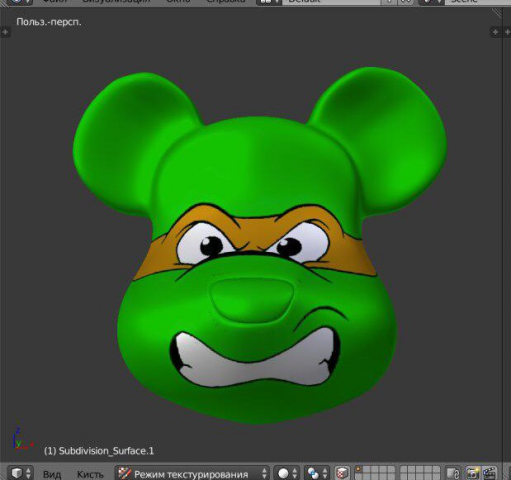Image resolution: width=511 pixels, height=480 pixels.
Task: Open the Вид menu
Action: 52,474
